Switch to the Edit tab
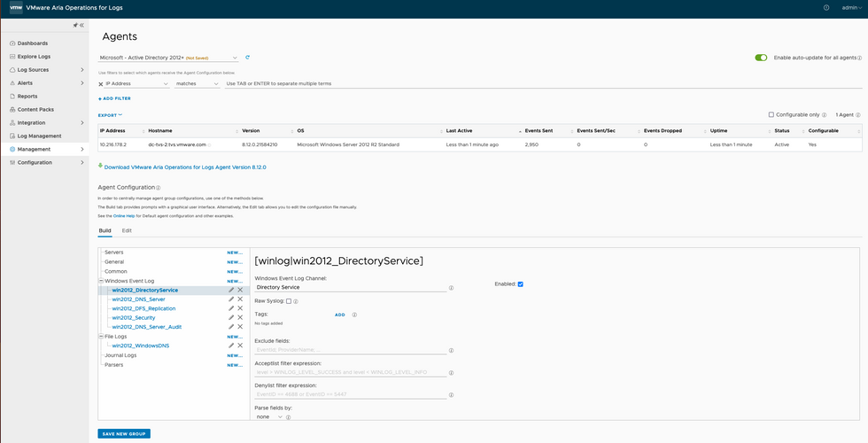The height and width of the screenshot is (443, 868). 127,230
